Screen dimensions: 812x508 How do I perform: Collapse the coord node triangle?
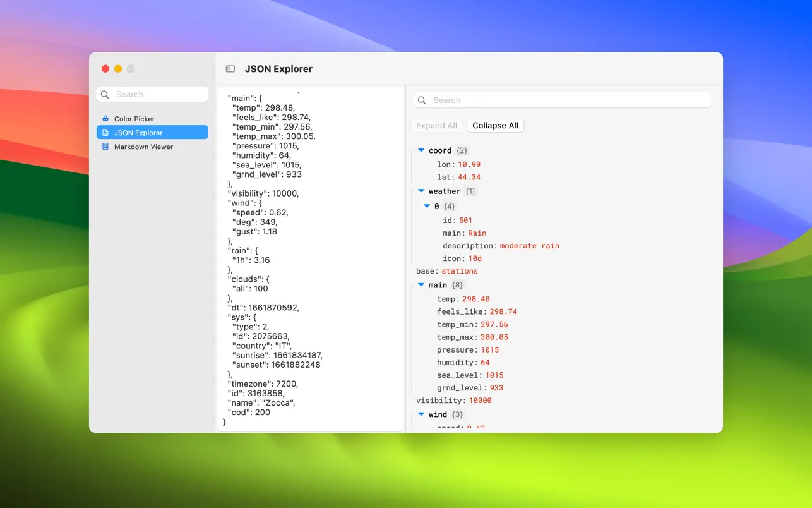point(421,150)
